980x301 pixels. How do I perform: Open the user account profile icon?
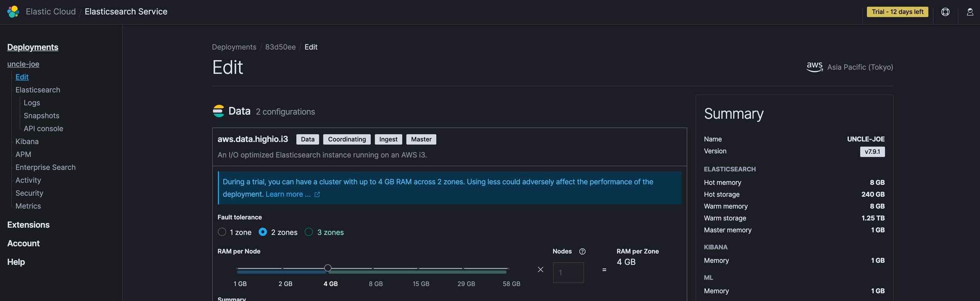[x=970, y=12]
